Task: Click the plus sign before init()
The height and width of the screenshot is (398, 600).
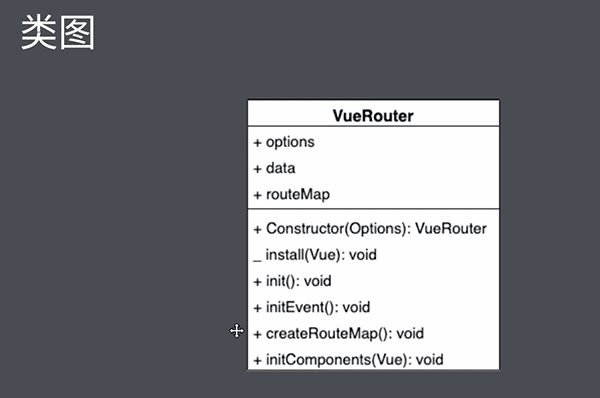Action: click(258, 282)
